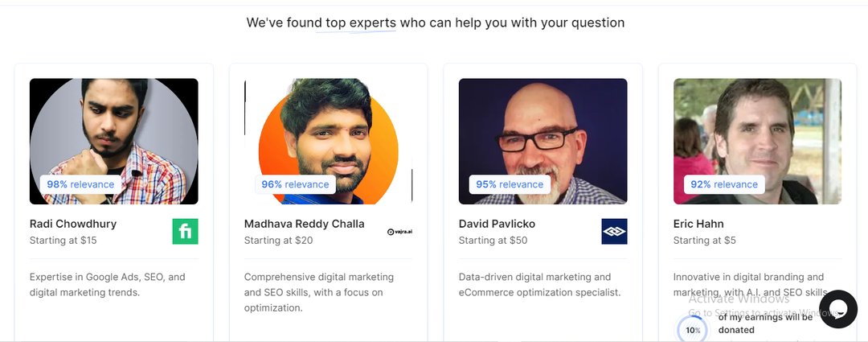Image resolution: width=868 pixels, height=342 pixels.
Task: Open David Pavlicko's profile photo
Action: [x=542, y=129]
